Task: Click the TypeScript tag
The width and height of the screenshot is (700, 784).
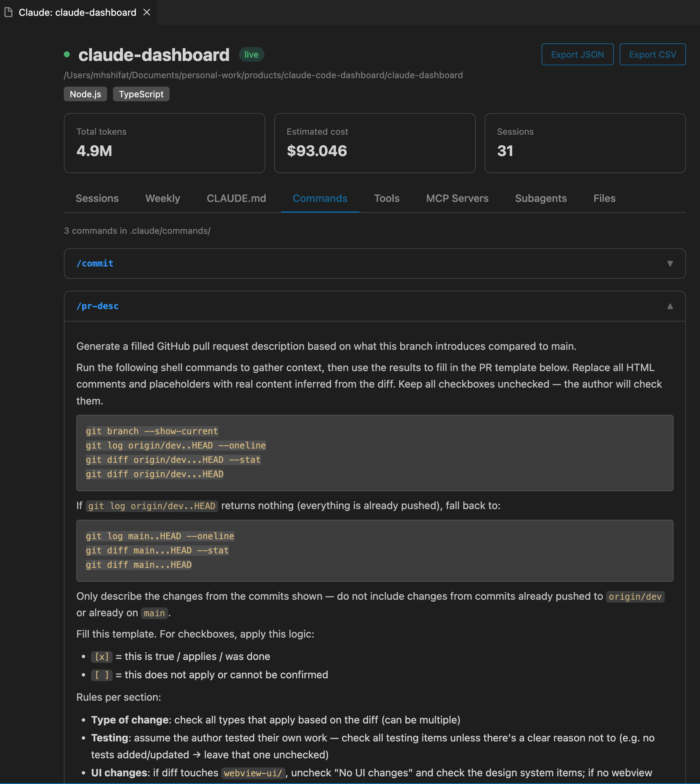Action: pyautogui.click(x=141, y=94)
